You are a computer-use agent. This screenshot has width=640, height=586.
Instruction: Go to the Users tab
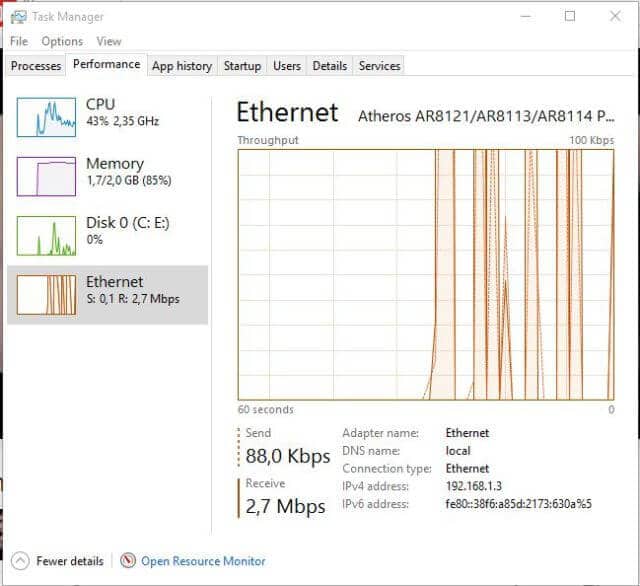[x=287, y=66]
